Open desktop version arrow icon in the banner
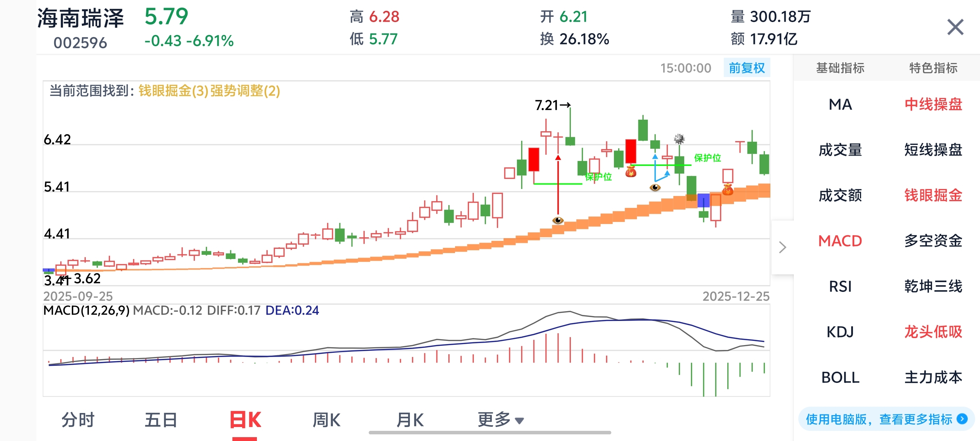Image resolution: width=980 pixels, height=441 pixels. pyautogui.click(x=962, y=419)
